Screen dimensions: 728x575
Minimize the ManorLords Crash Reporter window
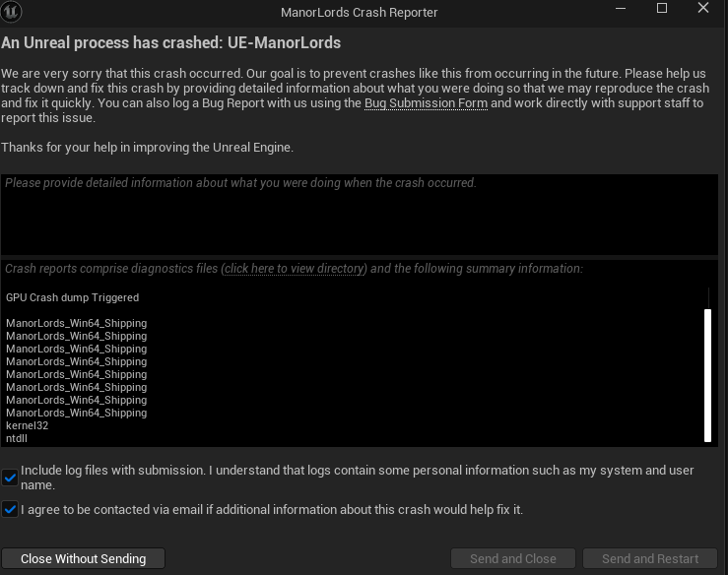click(x=620, y=9)
